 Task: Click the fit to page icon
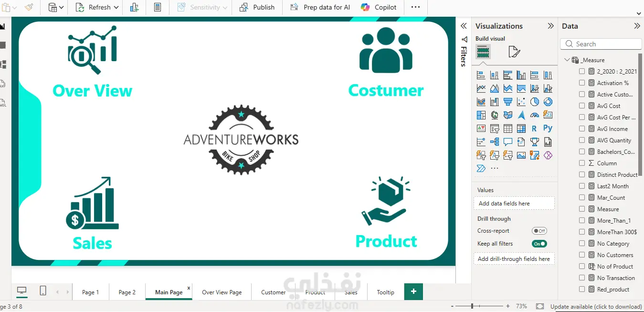point(540,306)
